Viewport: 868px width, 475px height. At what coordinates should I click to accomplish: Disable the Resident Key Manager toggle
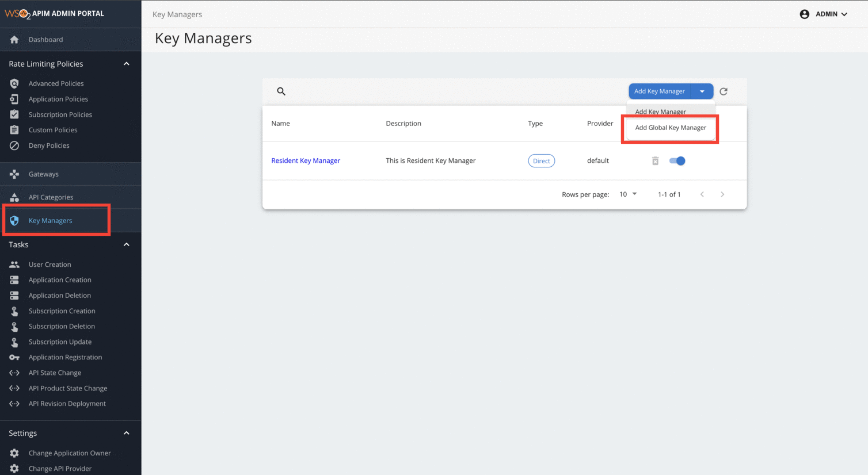point(677,161)
